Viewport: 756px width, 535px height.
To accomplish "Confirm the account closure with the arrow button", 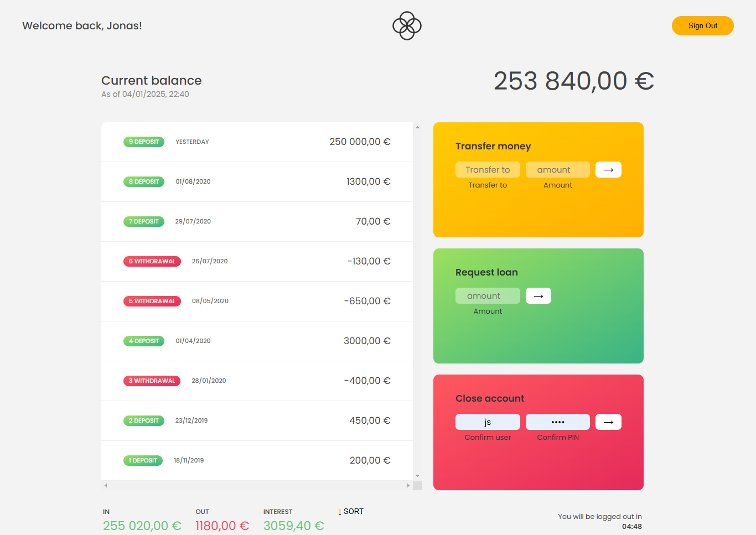I will [x=608, y=422].
